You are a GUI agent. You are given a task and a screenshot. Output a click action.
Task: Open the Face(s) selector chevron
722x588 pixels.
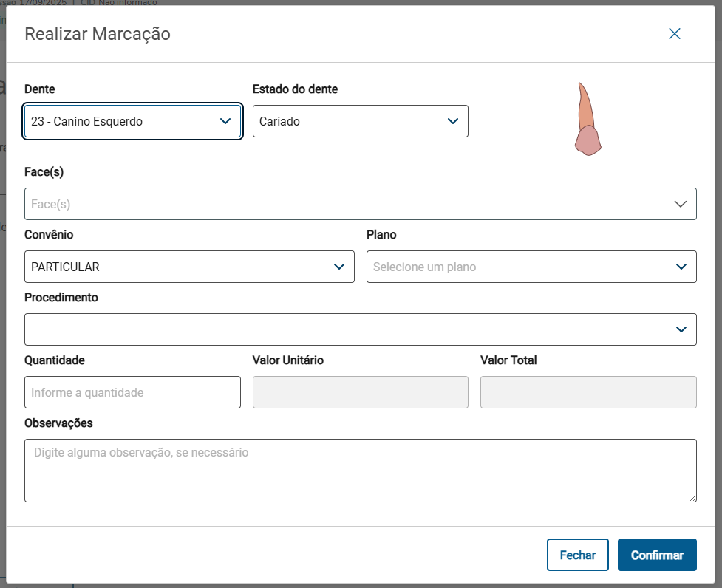pyautogui.click(x=681, y=204)
